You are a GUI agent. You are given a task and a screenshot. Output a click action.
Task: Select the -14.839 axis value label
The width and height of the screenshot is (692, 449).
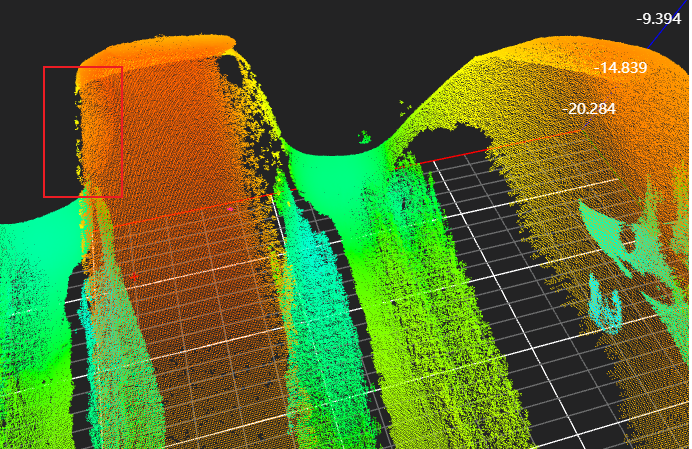click(x=621, y=68)
